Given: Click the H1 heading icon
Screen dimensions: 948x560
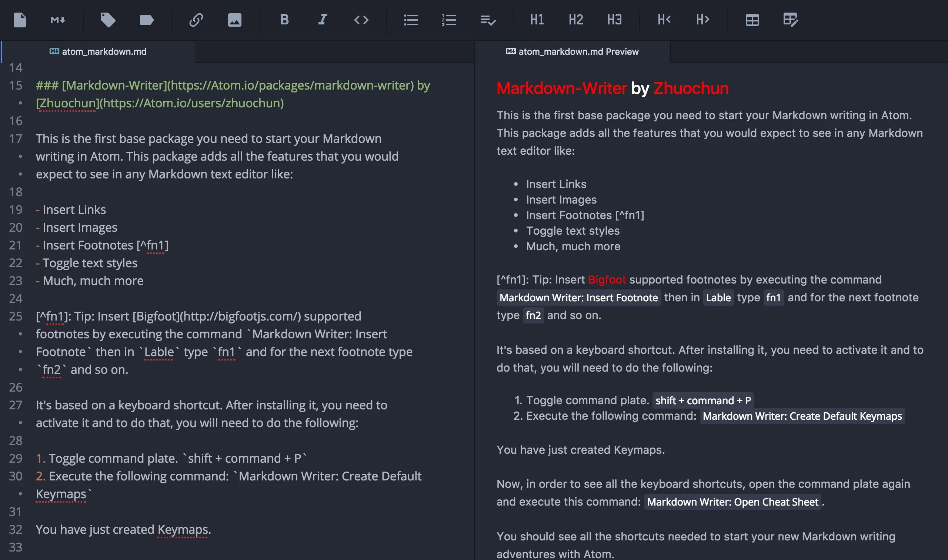Looking at the screenshot, I should [x=537, y=19].
